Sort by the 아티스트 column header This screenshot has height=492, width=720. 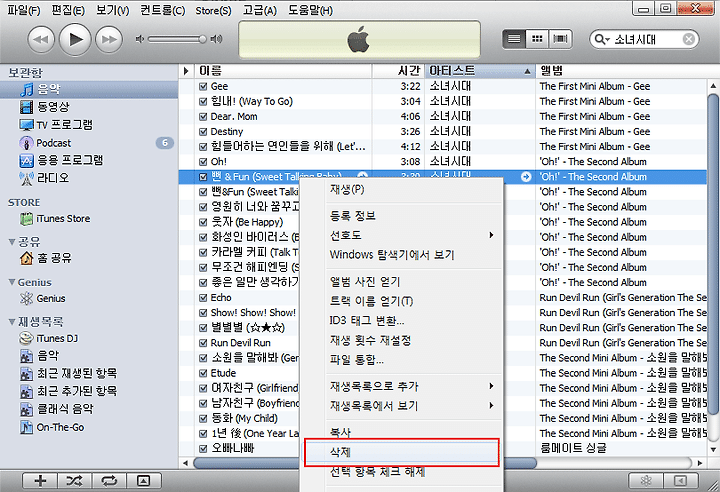point(480,71)
